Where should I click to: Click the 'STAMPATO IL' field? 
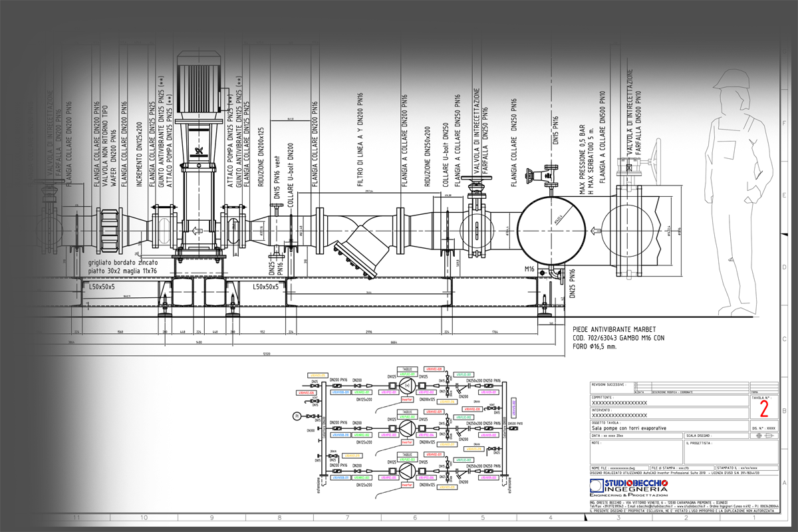tap(747, 469)
